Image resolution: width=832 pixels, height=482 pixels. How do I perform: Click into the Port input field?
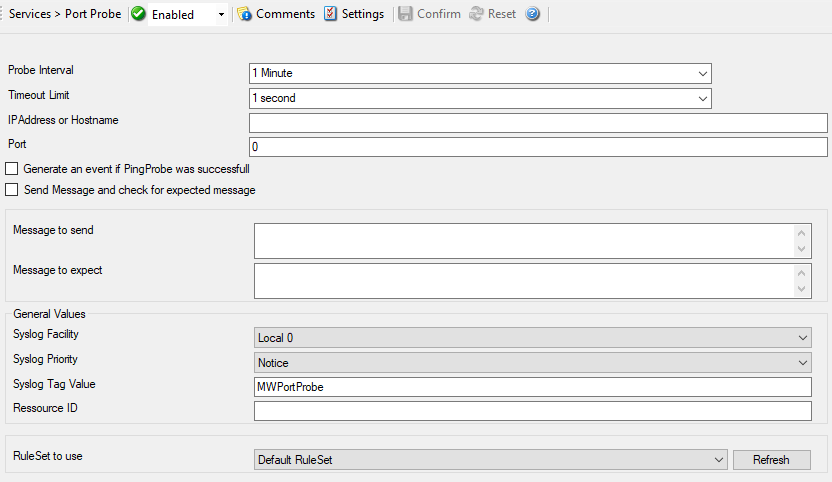tap(538, 147)
